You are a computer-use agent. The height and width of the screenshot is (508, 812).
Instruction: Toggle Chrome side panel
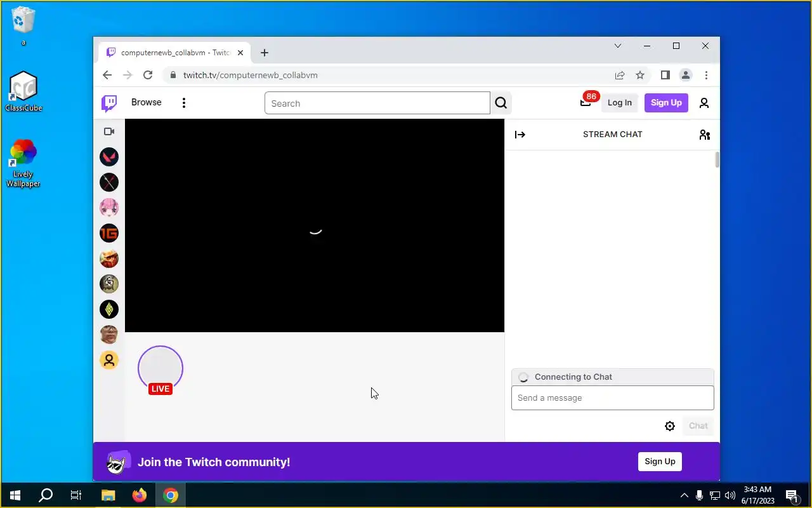click(x=665, y=75)
